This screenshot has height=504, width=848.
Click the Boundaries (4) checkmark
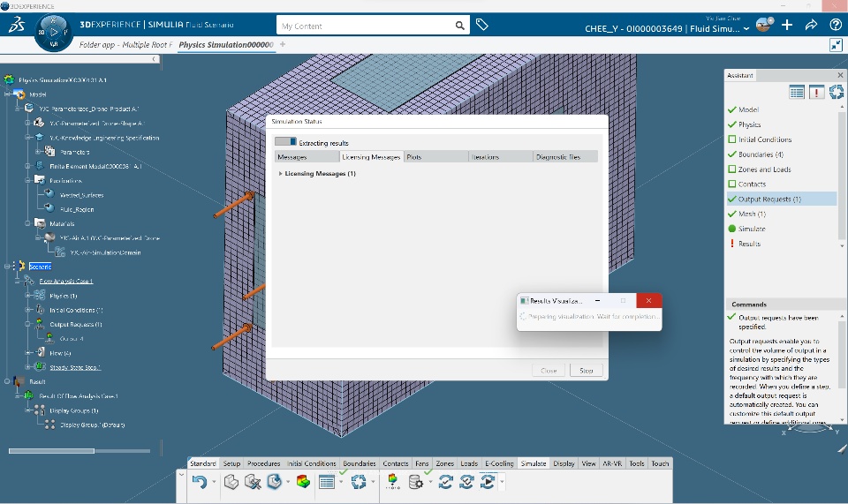732,154
